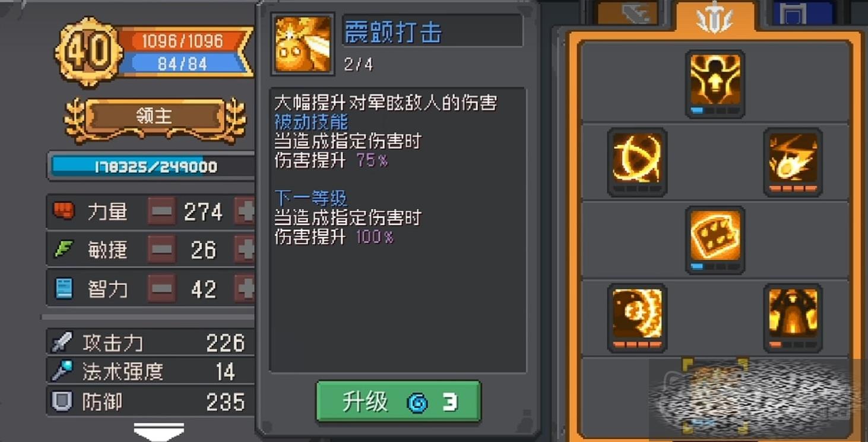
Task: Click the green 升级 upgrade button
Action: point(398,402)
